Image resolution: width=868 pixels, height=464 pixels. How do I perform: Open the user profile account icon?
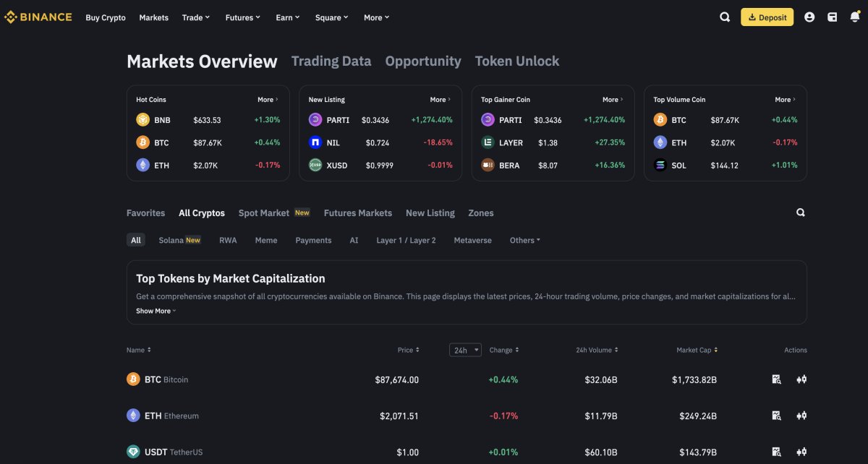coord(809,17)
